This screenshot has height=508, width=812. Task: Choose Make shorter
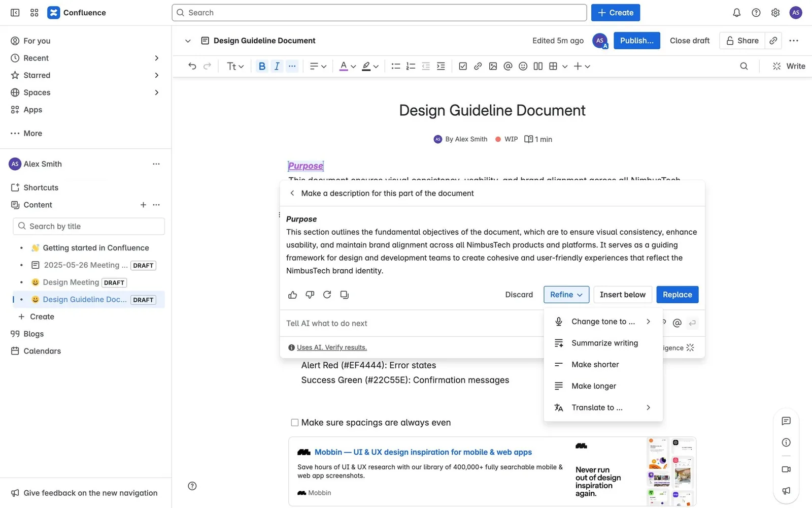[x=603, y=364]
